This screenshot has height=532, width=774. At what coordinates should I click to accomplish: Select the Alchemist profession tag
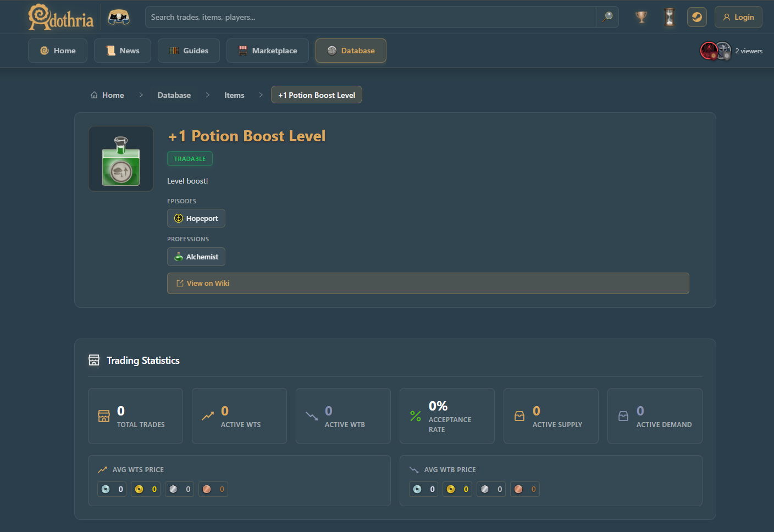click(196, 257)
